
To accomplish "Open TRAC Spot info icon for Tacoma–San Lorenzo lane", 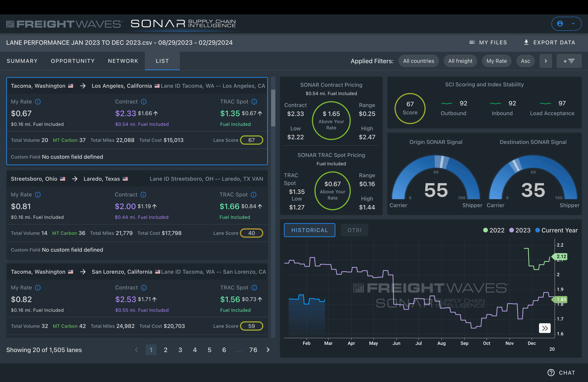I will [254, 288].
